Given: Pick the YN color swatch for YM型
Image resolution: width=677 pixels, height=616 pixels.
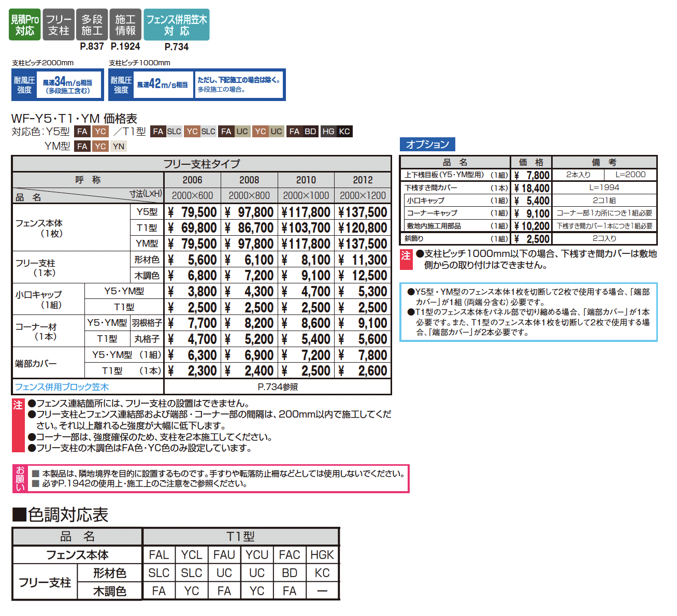Looking at the screenshot, I should point(119,147).
